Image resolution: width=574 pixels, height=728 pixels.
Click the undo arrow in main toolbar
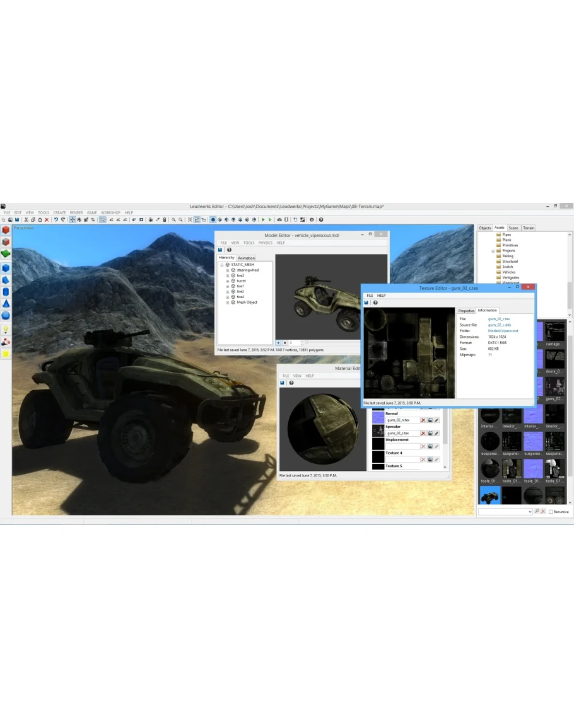(56, 219)
